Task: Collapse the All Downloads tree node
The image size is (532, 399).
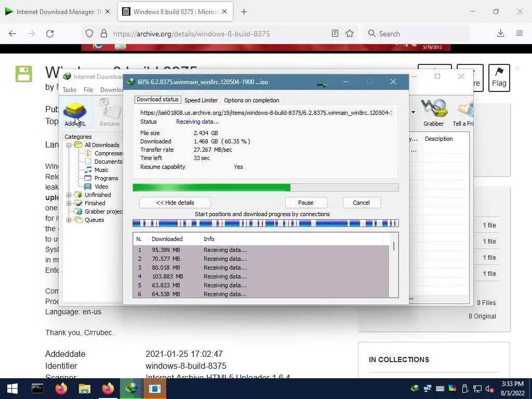Action: (x=69, y=145)
